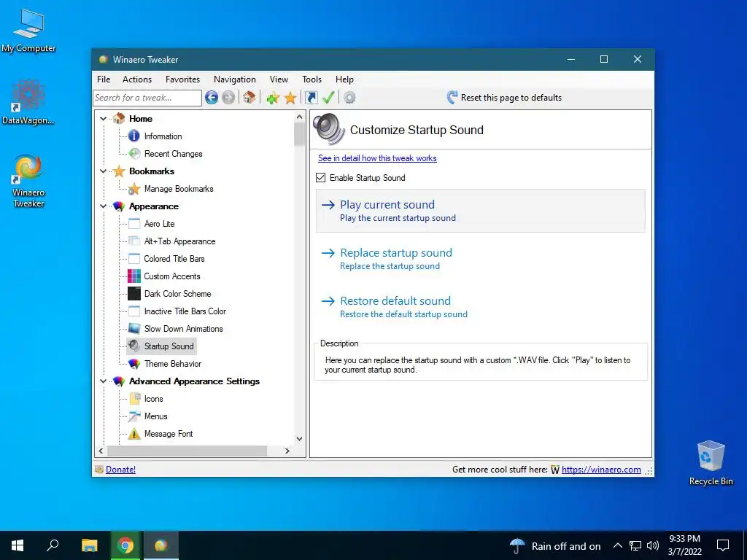747x560 pixels.
Task: Click the Icons folder icon in the tree
Action: (135, 399)
